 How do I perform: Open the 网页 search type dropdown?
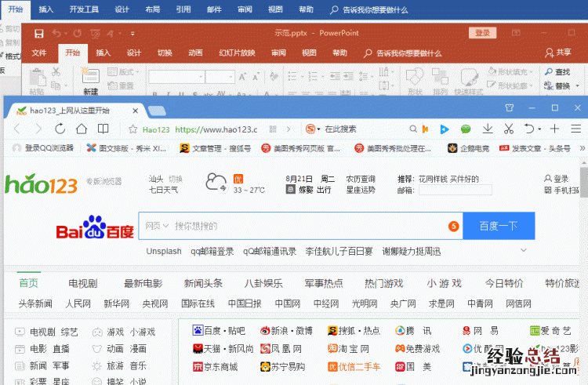point(157,226)
